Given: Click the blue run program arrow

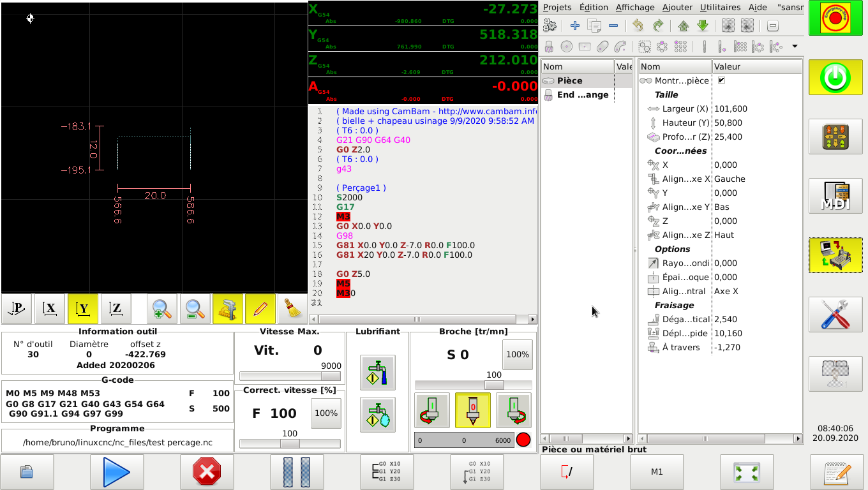Looking at the screenshot, I should click(116, 472).
